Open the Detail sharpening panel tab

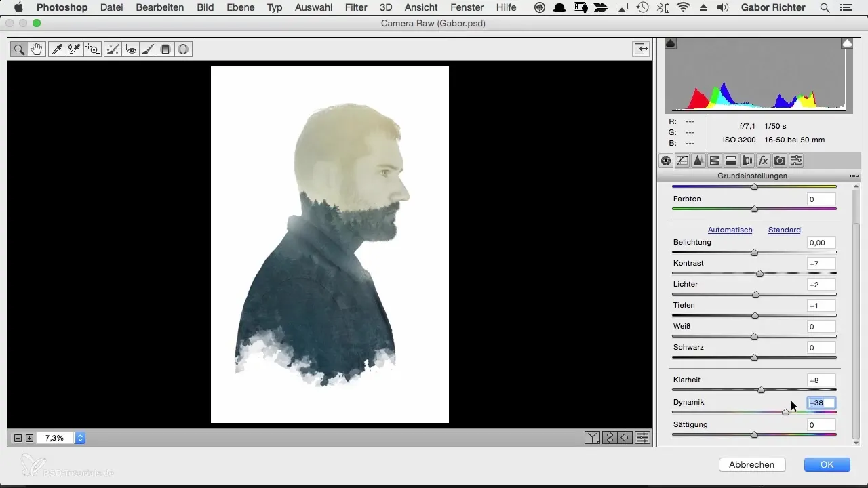[698, 161]
